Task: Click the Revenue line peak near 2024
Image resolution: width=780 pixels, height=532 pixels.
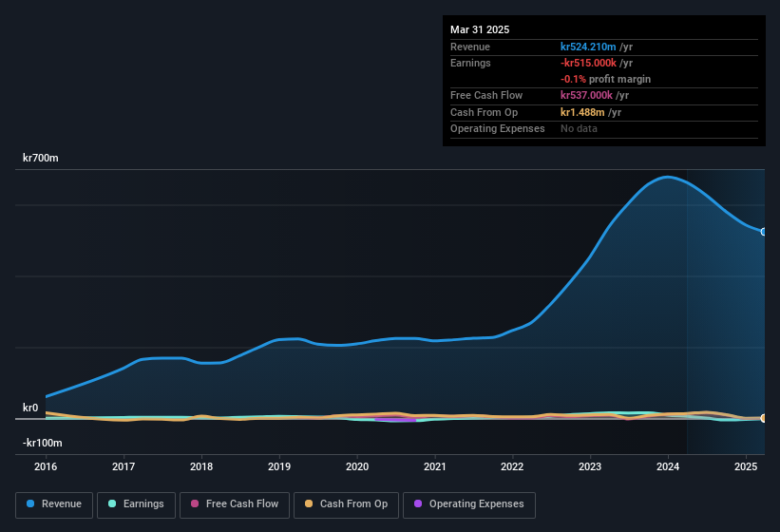Action: (x=667, y=177)
